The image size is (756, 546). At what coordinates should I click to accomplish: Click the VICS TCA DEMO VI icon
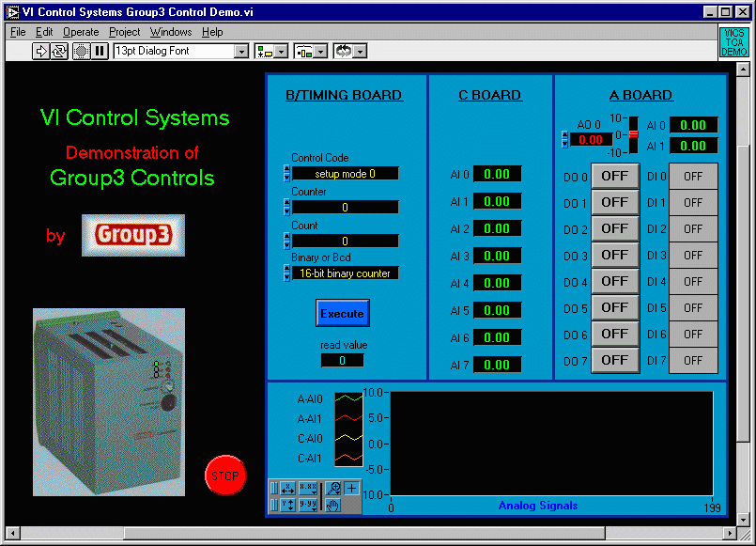733,42
